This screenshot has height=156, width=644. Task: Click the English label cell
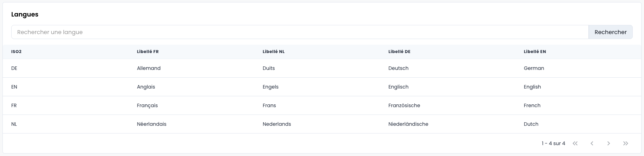(532, 87)
